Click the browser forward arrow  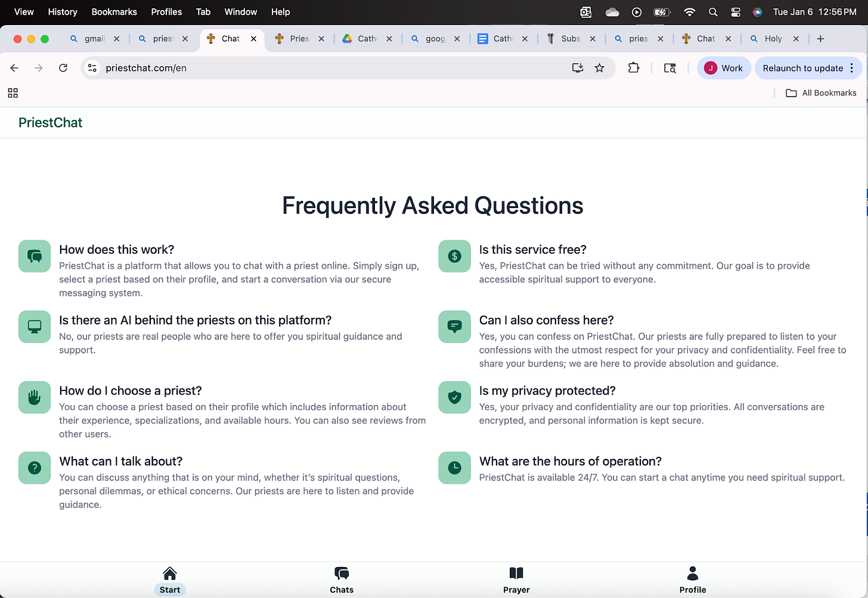click(39, 68)
